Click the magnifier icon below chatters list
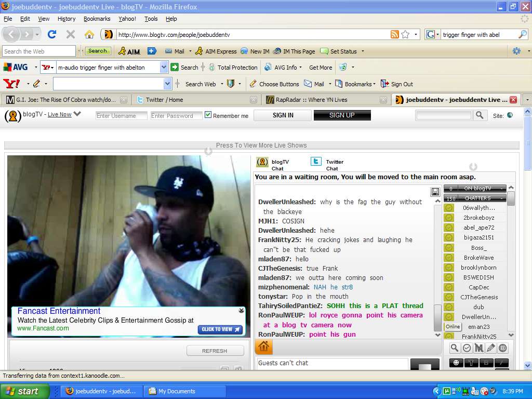 click(455, 348)
